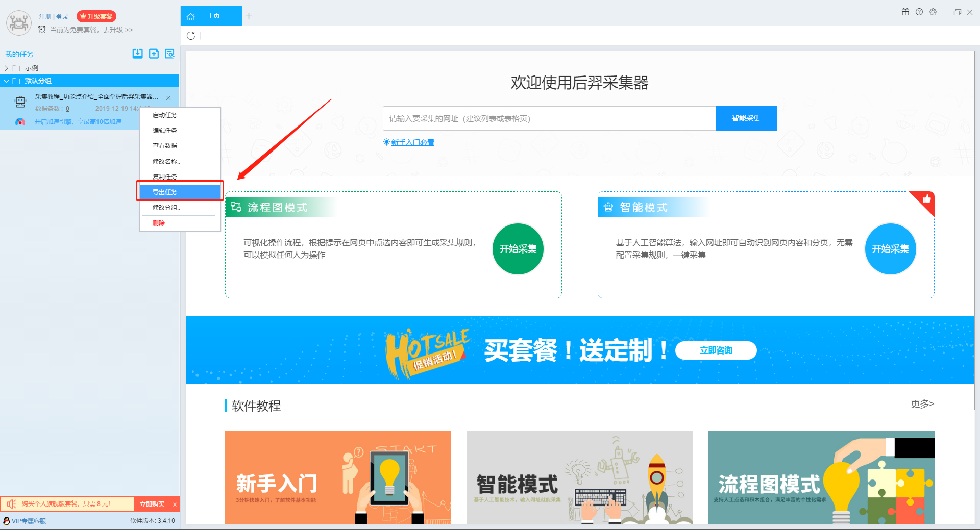
Task: Open the 流程图模式 tutorial thumbnail
Action: 821,477
